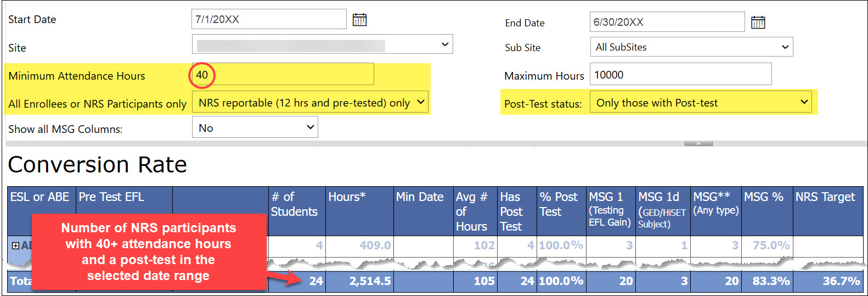This screenshot has height=296, width=868.
Task: Open the Site dropdown
Action: pyautogui.click(x=322, y=44)
